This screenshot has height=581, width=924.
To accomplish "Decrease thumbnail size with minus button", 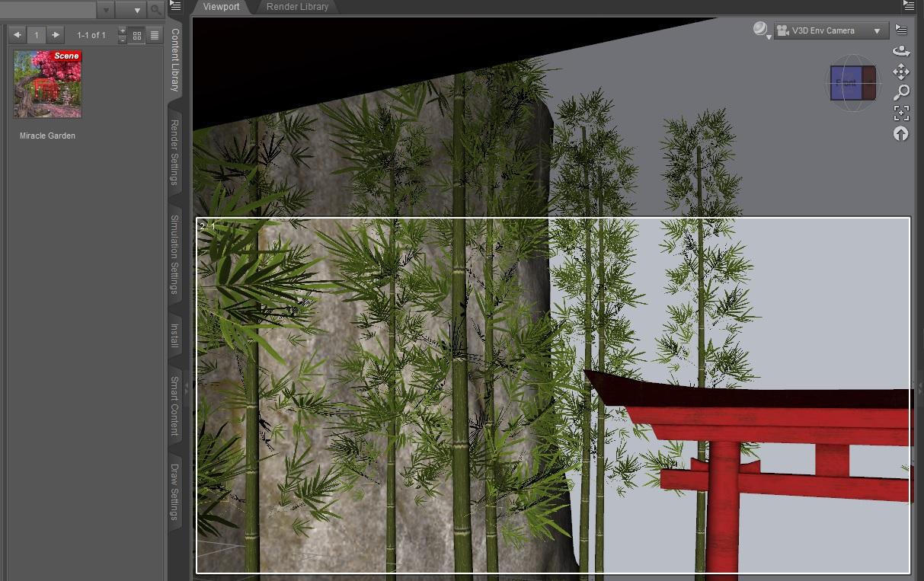I will pyautogui.click(x=123, y=40).
